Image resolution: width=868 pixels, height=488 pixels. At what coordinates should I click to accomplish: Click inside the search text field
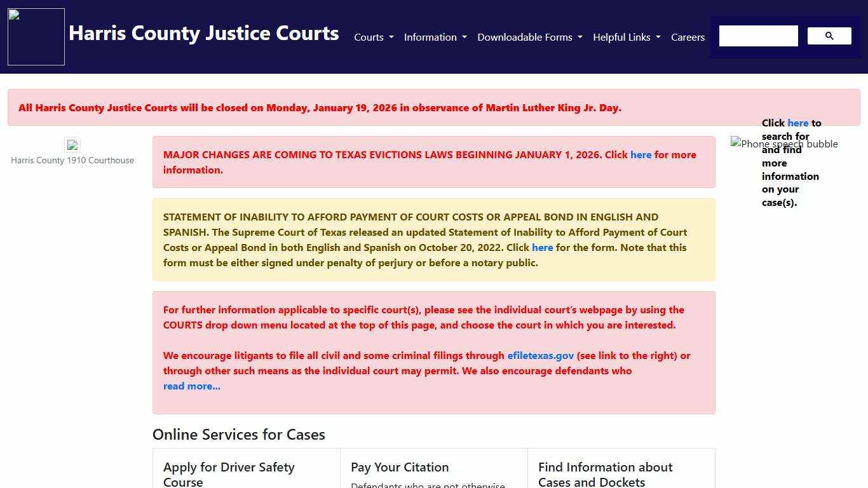[x=757, y=36]
